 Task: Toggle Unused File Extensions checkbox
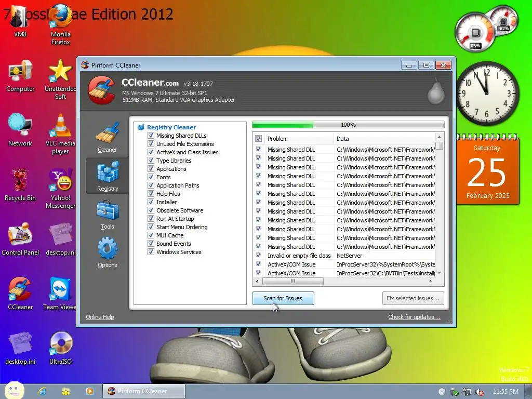point(151,143)
